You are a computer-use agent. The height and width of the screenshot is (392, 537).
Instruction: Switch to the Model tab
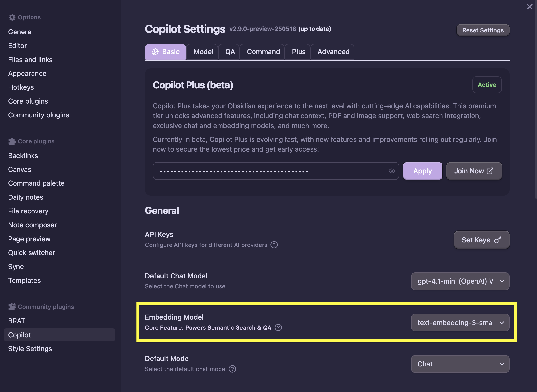203,52
